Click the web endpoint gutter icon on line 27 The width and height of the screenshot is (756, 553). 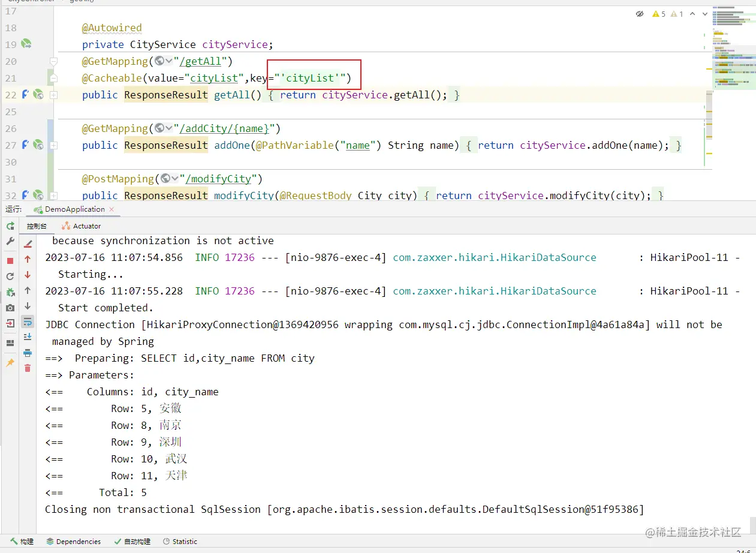pos(38,145)
